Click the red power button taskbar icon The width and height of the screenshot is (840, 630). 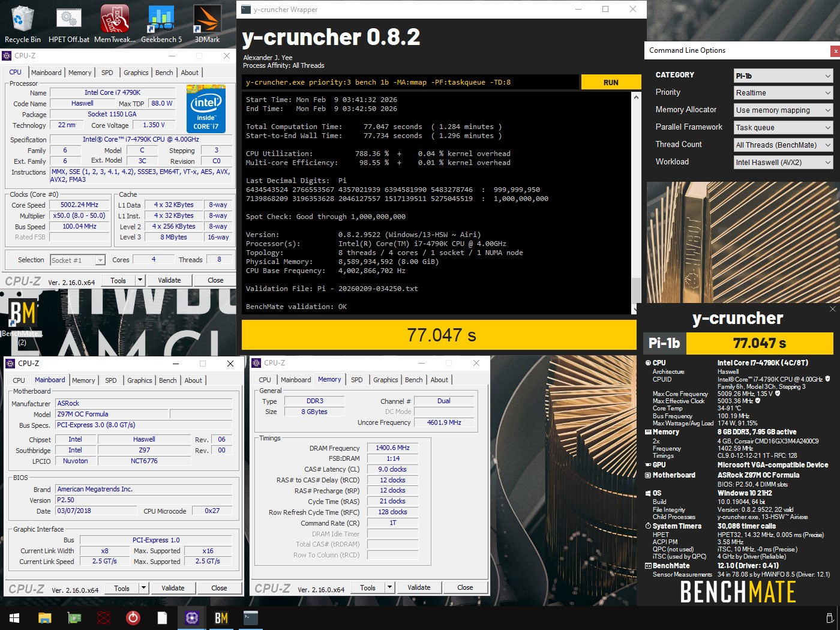133,617
